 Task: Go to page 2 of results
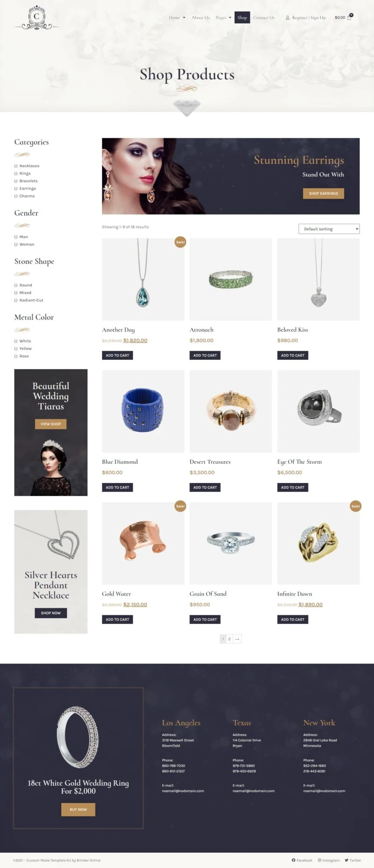point(229,639)
